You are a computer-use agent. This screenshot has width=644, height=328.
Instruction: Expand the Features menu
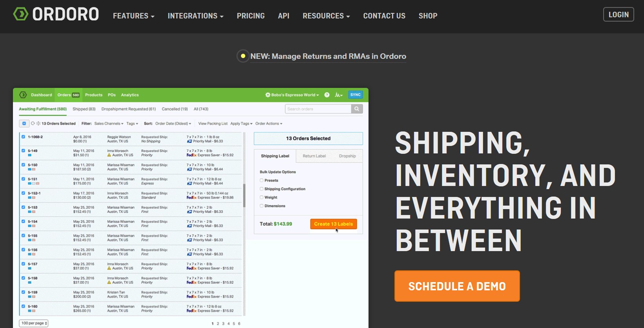[134, 16]
